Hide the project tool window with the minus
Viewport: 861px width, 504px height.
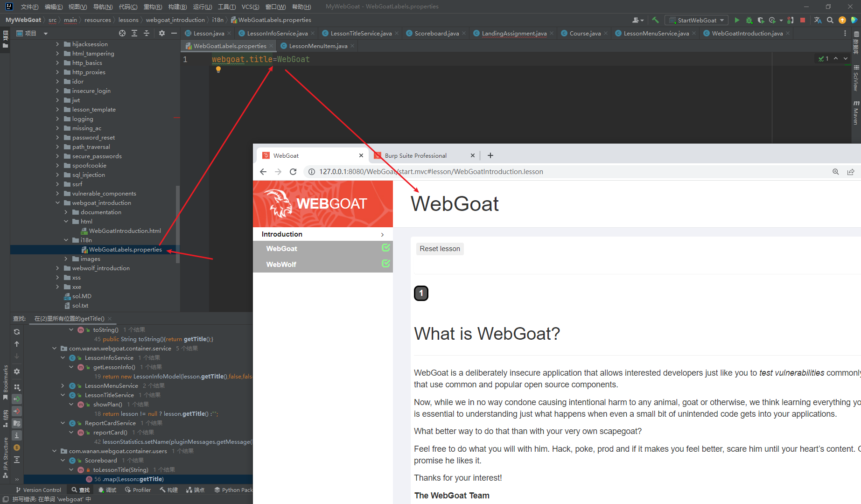[174, 33]
